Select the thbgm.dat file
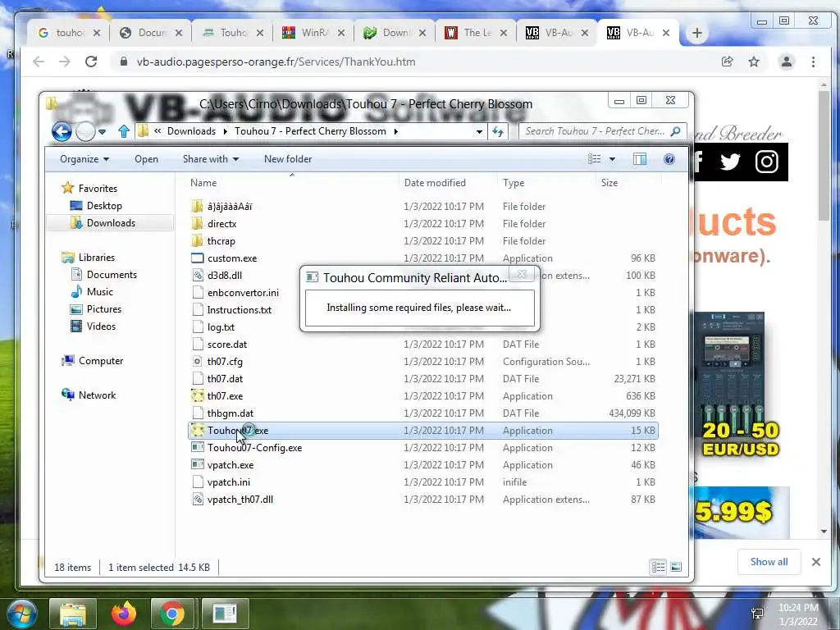This screenshot has width=840, height=630. [x=231, y=413]
